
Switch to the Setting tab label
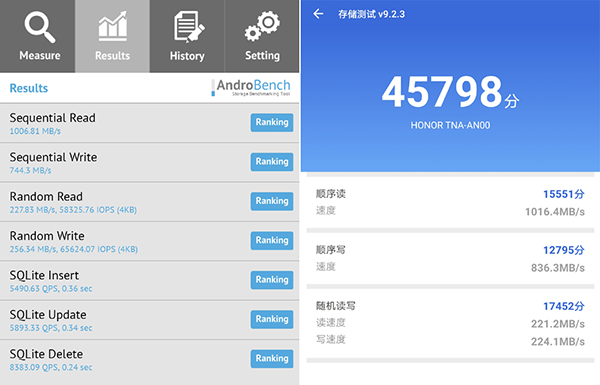262,55
